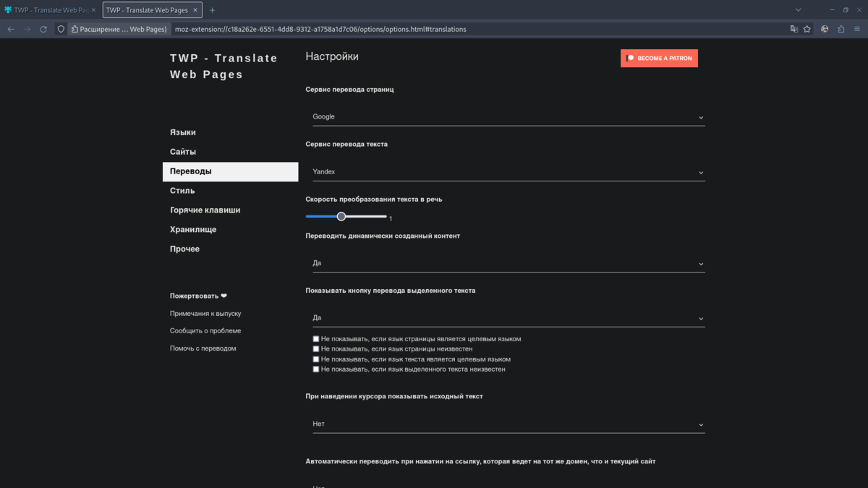Click the text-to-speech speed slider handle
The height and width of the screenshot is (488, 868).
[341, 216]
